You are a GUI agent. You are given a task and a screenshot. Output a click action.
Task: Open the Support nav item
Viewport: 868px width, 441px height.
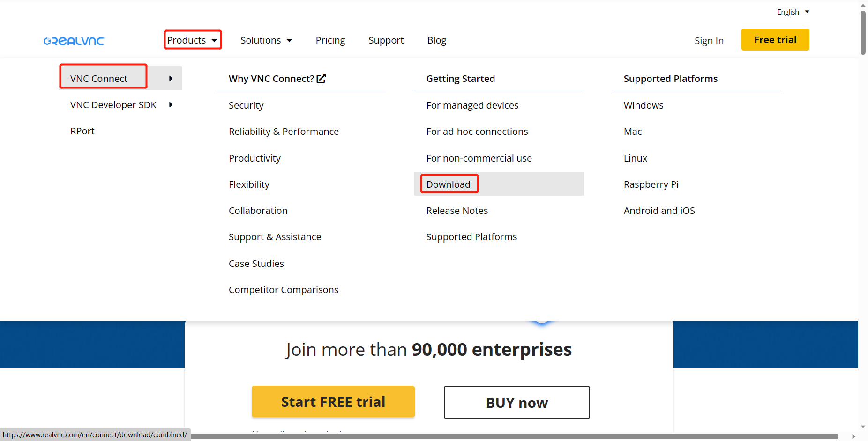tap(386, 40)
